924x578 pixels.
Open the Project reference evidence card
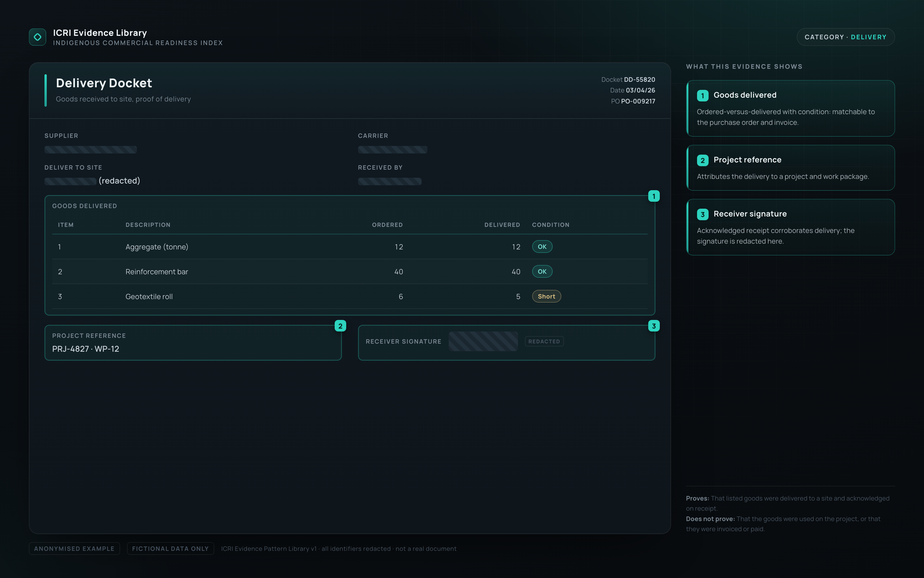790,167
